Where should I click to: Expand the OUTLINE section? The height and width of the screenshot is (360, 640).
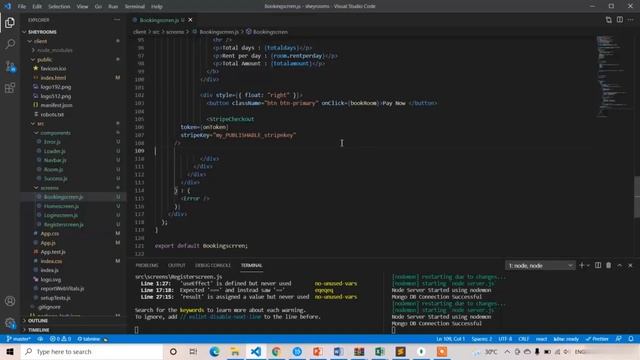[73, 321]
